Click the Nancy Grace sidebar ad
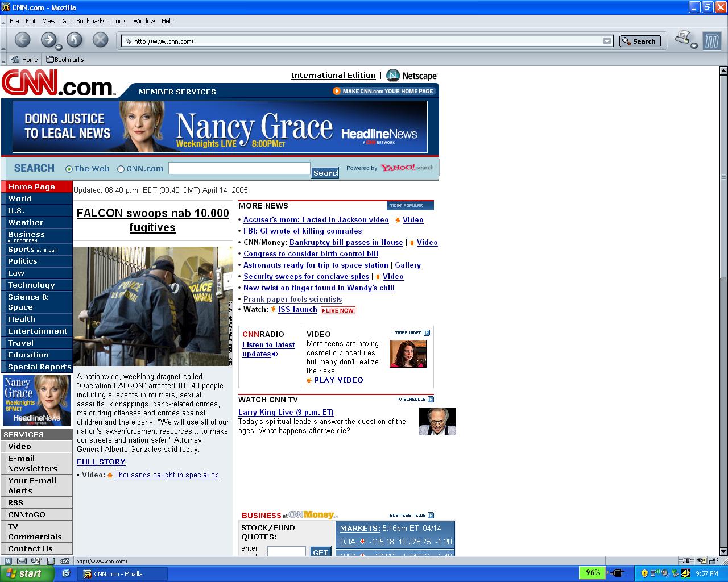This screenshot has width=728, height=582. tap(37, 401)
